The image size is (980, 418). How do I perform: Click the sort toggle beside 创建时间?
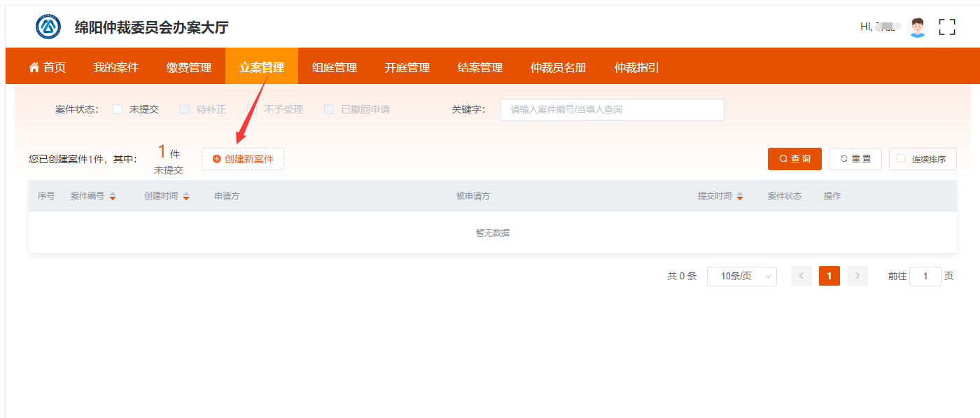185,196
